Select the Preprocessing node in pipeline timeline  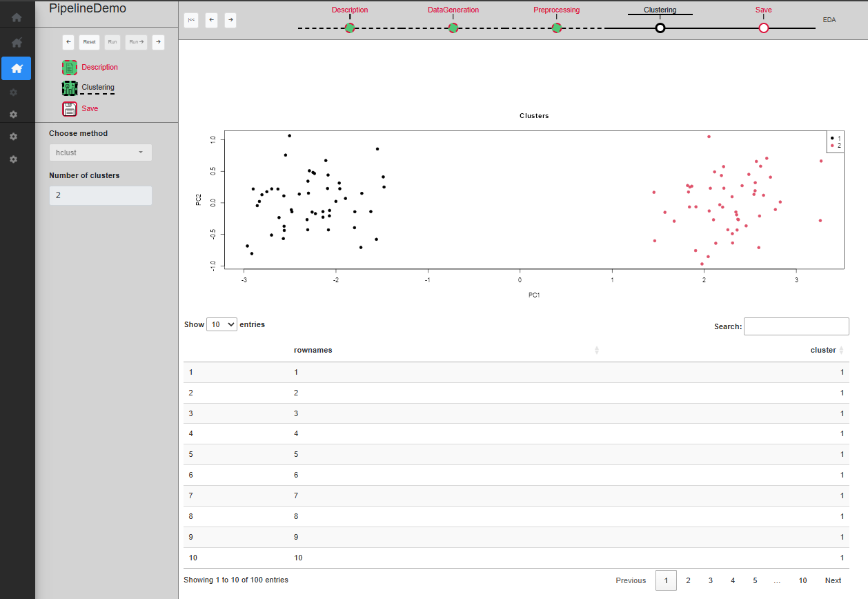click(557, 28)
